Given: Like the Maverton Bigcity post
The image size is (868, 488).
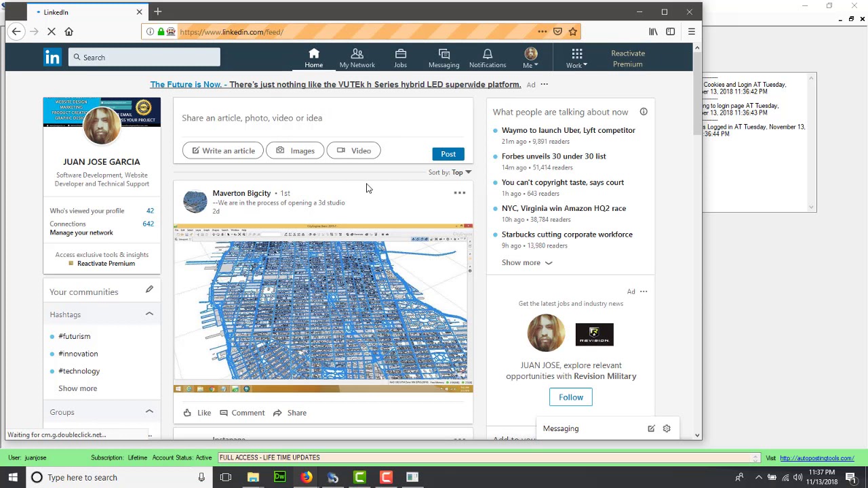Looking at the screenshot, I should click(x=197, y=413).
